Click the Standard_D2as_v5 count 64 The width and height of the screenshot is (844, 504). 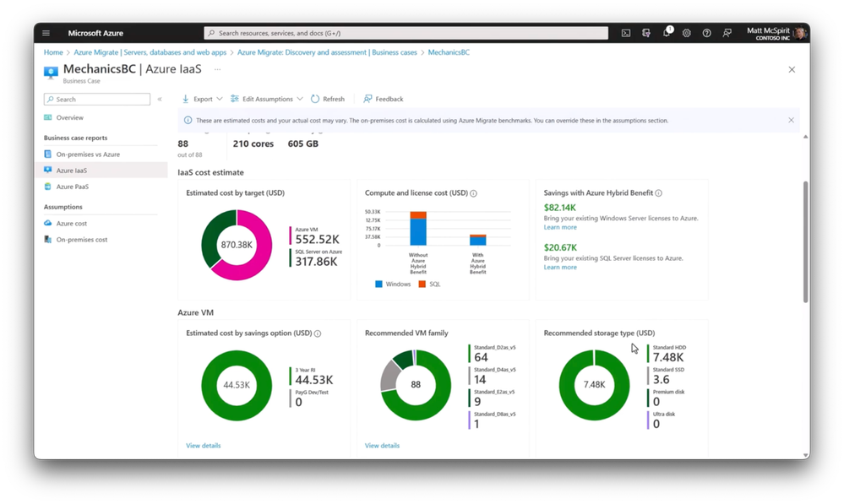(x=482, y=357)
